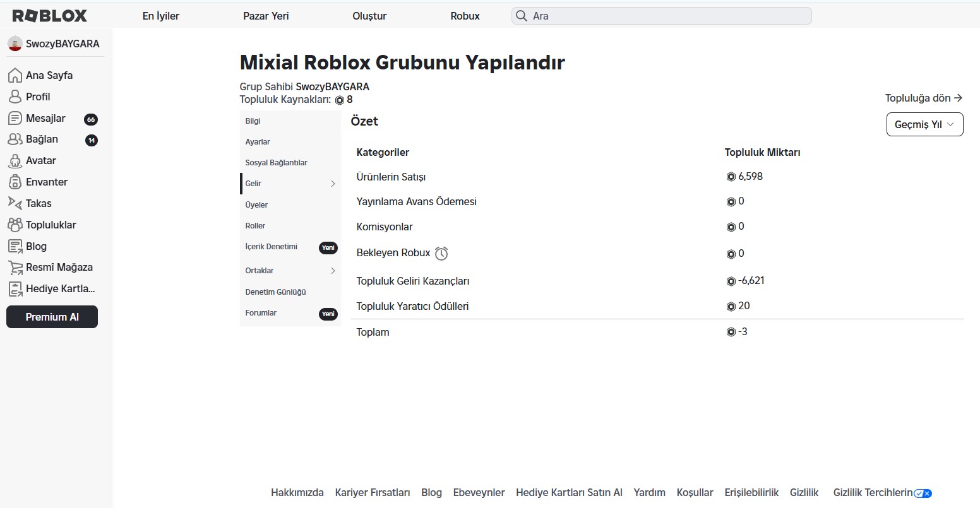Expand the Ortaklar submenu chevron
This screenshot has height=508, width=980.
coord(333,271)
